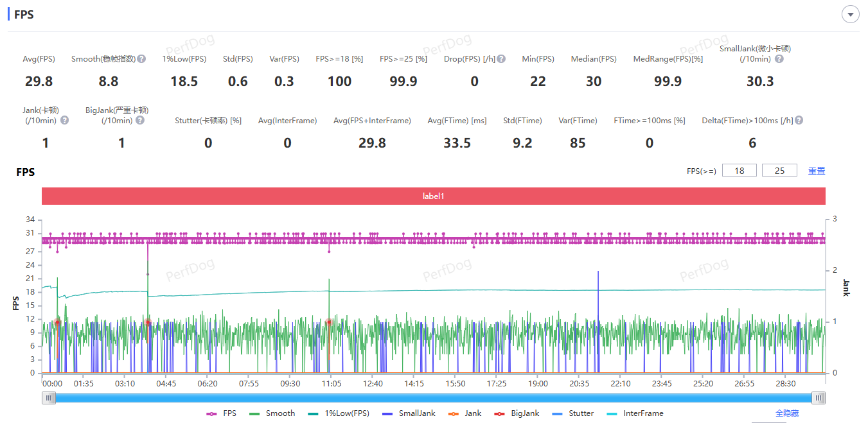868x423 pixels.
Task: Click the left timeline range slider handle
Action: coord(49,398)
